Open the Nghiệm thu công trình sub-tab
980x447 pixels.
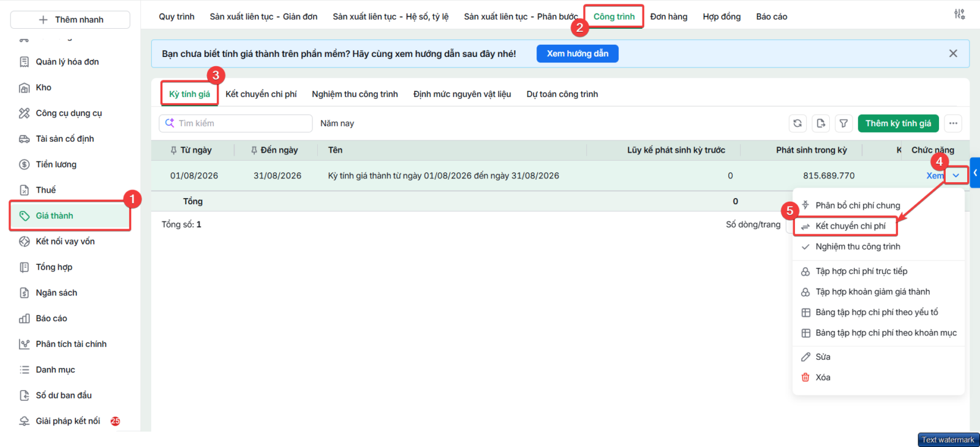point(355,94)
